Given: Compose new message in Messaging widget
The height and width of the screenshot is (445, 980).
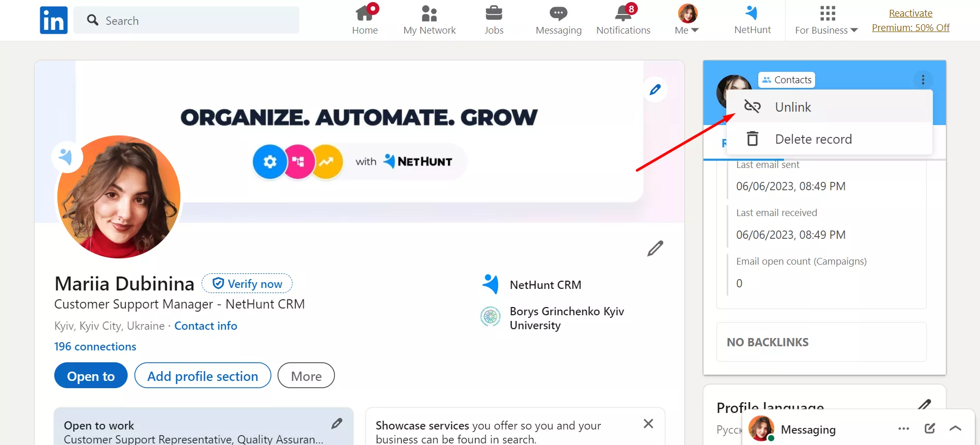Looking at the screenshot, I should (929, 428).
